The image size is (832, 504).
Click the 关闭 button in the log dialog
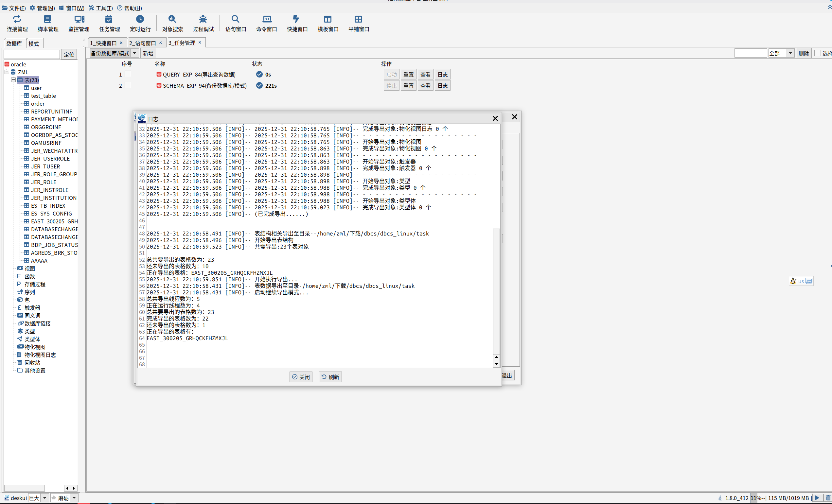(301, 377)
